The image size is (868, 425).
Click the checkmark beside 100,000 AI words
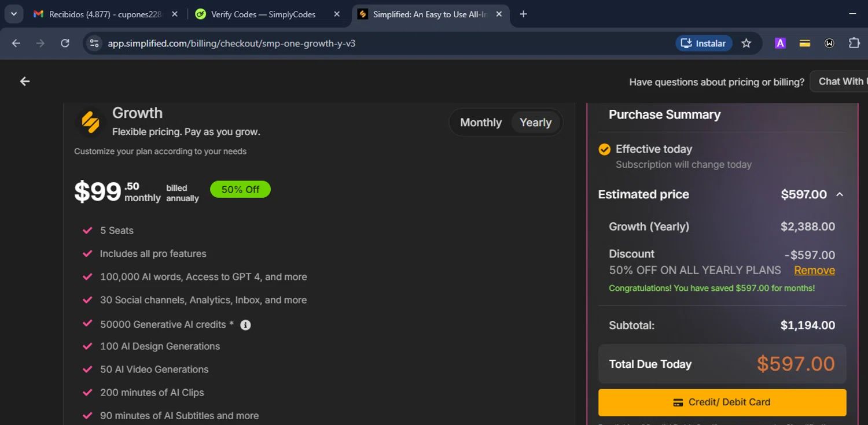tap(87, 277)
